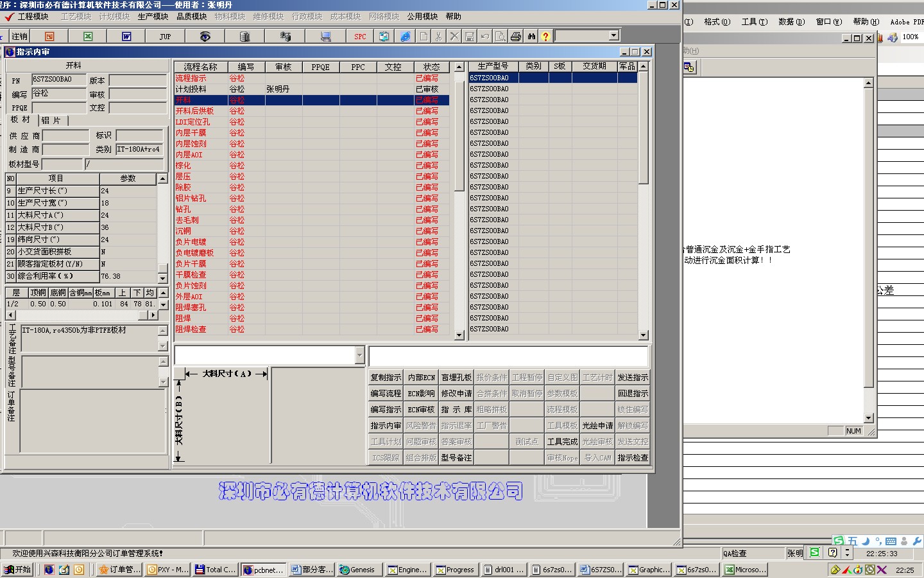This screenshot has height=578, width=924.
Task: Open the 工具(T) menu in background window
Action: [754, 22]
